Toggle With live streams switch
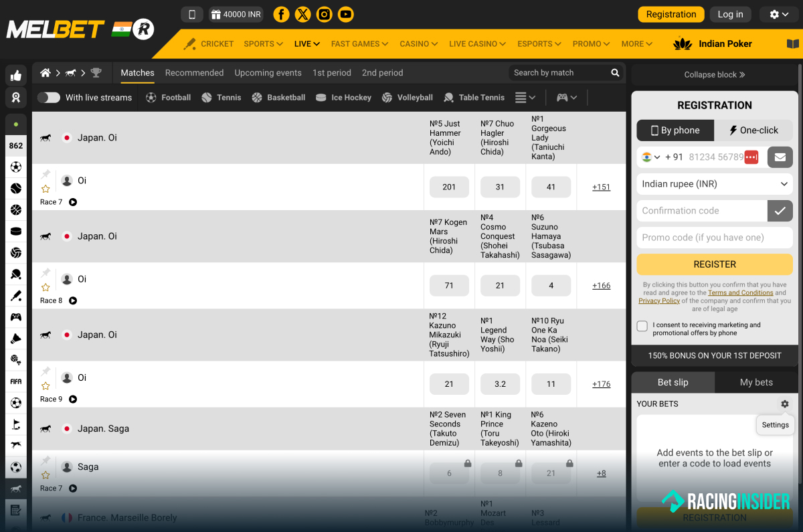The width and height of the screenshot is (803, 532). 49,98
